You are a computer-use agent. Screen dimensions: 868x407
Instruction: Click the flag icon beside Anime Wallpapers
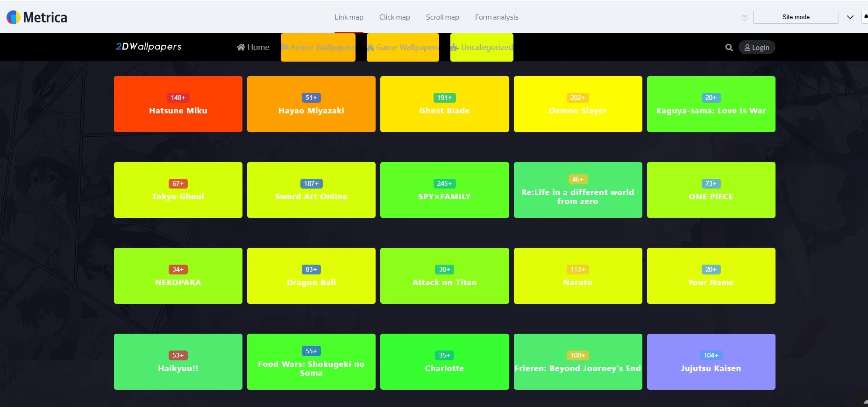click(x=285, y=47)
